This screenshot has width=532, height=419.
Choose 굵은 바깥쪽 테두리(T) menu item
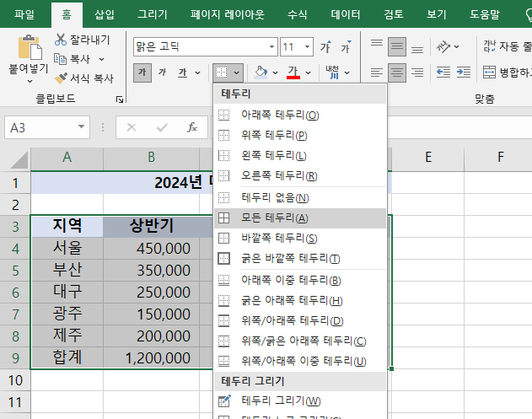coord(300,259)
